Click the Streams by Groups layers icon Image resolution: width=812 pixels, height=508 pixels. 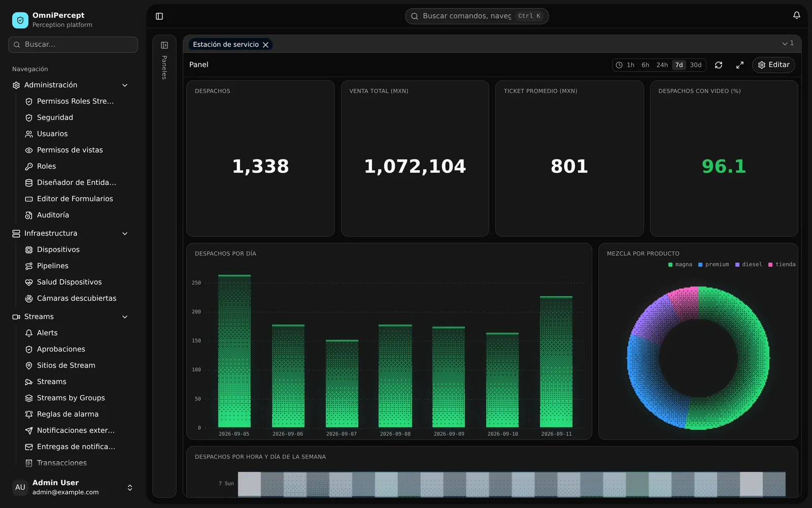(x=29, y=398)
